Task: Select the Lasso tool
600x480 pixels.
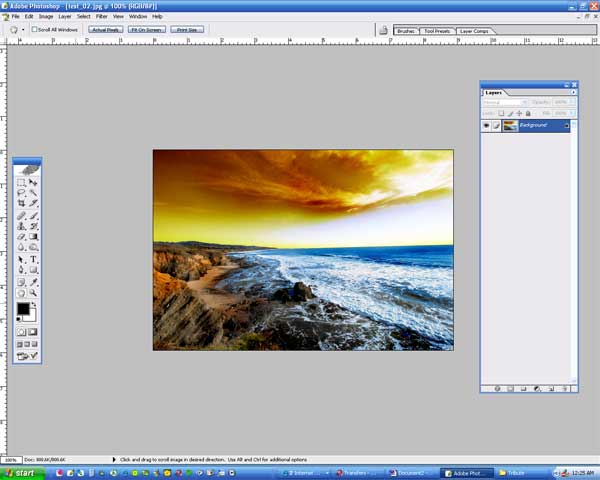Action: click(x=21, y=193)
